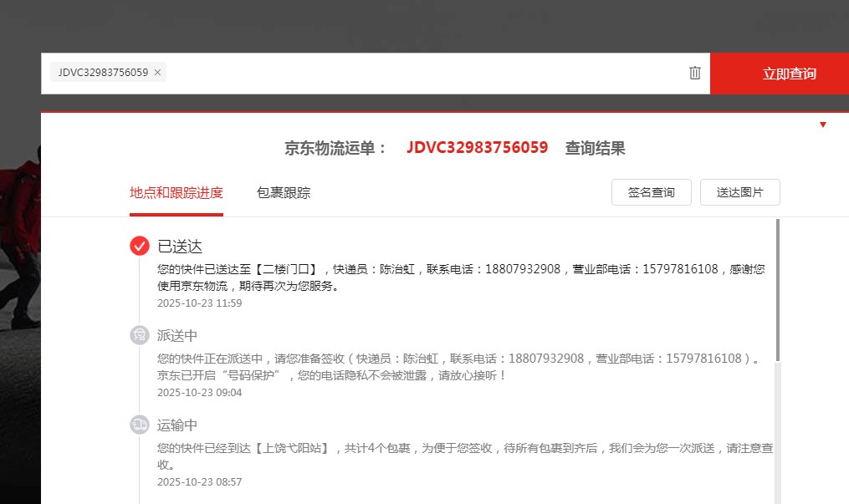Click the 已送达 status heading

(x=180, y=247)
